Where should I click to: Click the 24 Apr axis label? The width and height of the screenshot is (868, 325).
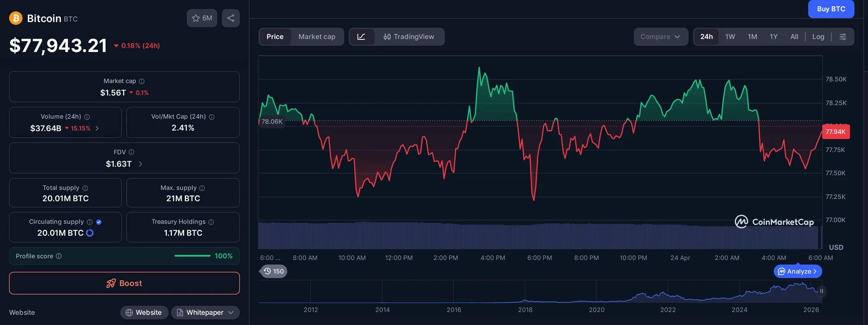coord(680,258)
